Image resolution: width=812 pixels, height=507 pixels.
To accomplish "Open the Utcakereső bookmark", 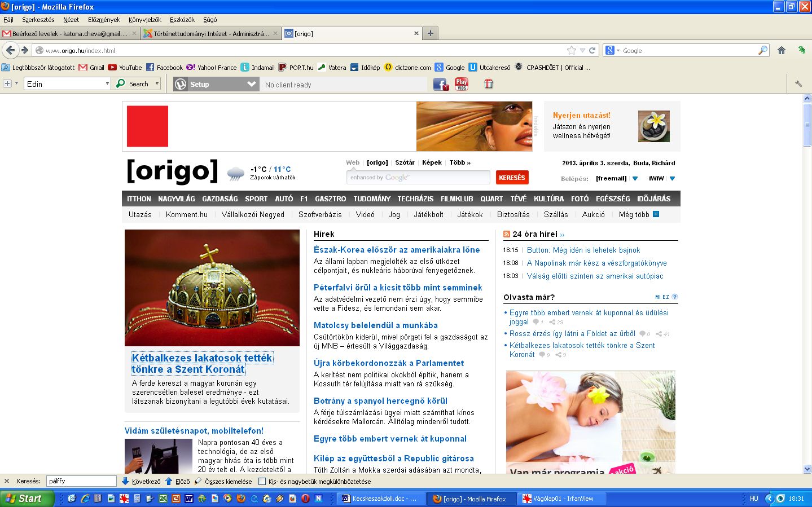I will 489,67.
